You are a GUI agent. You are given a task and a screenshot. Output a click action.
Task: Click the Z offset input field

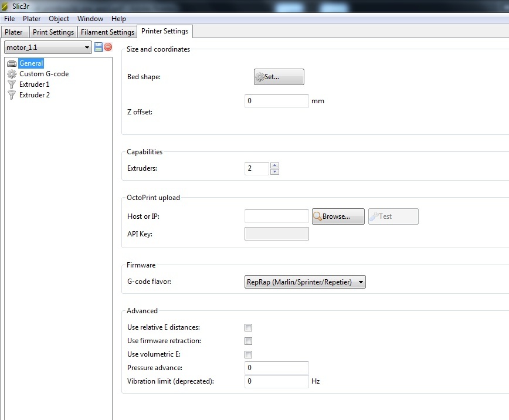pos(277,101)
